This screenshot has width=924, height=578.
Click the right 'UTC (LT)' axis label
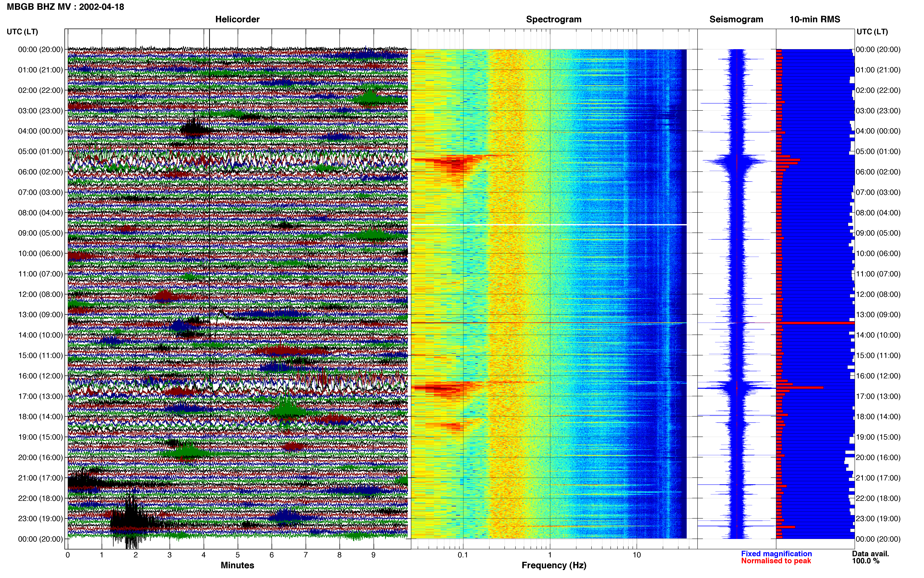pyautogui.click(x=872, y=31)
